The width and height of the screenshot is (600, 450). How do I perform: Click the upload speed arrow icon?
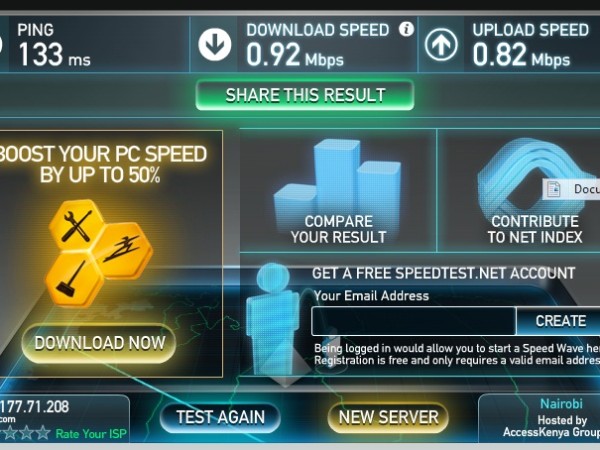pyautogui.click(x=441, y=44)
